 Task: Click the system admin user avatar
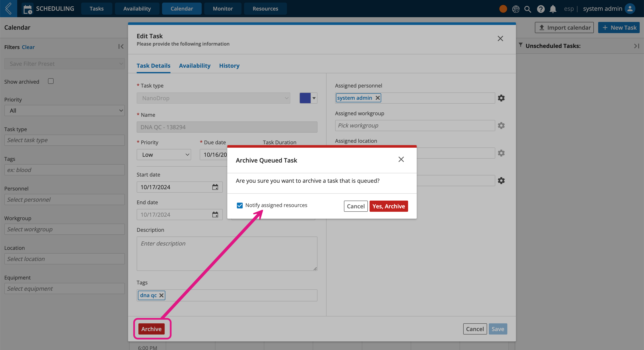[630, 8]
